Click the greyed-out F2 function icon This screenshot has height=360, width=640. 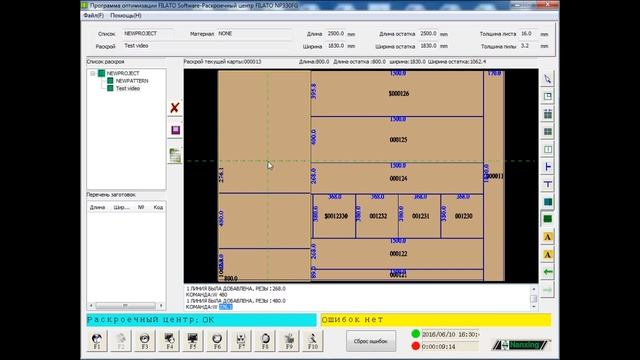[x=120, y=341]
